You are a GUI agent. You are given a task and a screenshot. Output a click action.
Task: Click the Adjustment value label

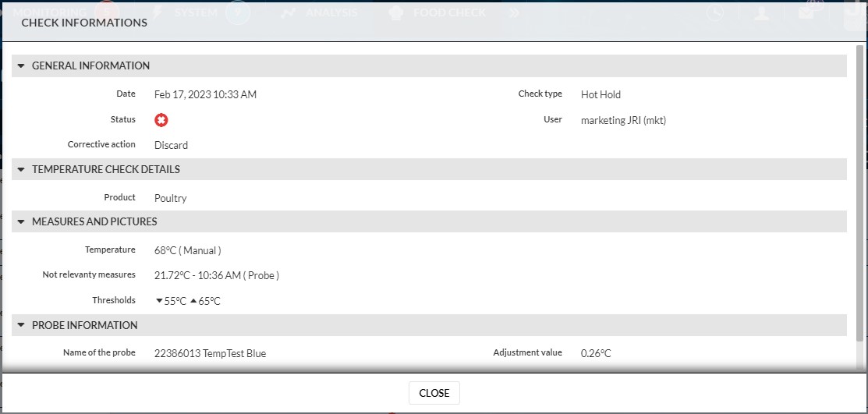(x=527, y=352)
